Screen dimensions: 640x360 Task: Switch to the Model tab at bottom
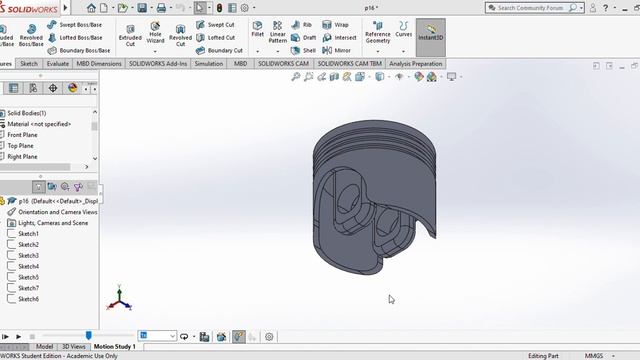click(44, 347)
